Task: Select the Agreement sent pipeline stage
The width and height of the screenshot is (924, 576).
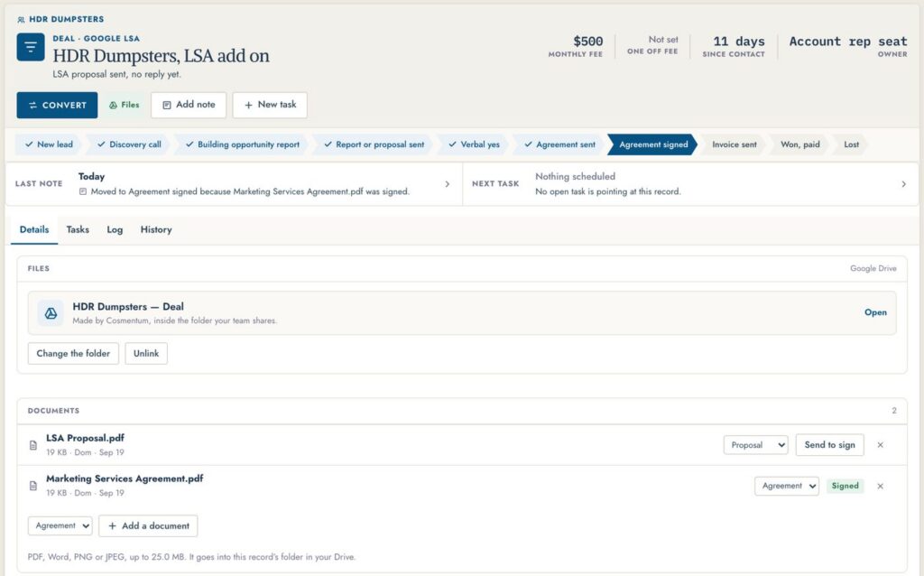Action: 559,144
